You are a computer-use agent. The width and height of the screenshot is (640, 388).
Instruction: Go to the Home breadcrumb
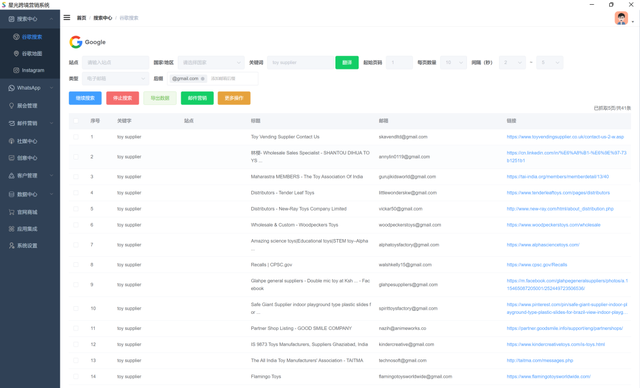pyautogui.click(x=81, y=18)
